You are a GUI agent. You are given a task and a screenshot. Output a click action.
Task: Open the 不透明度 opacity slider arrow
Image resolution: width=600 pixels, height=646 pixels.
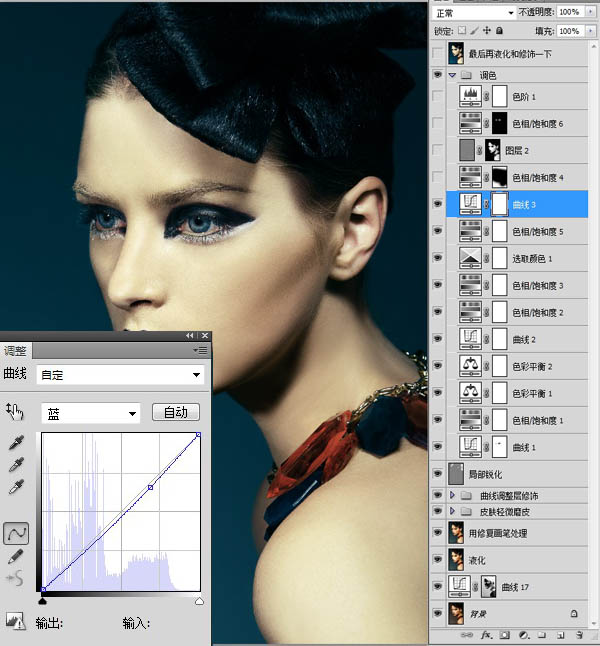click(591, 12)
